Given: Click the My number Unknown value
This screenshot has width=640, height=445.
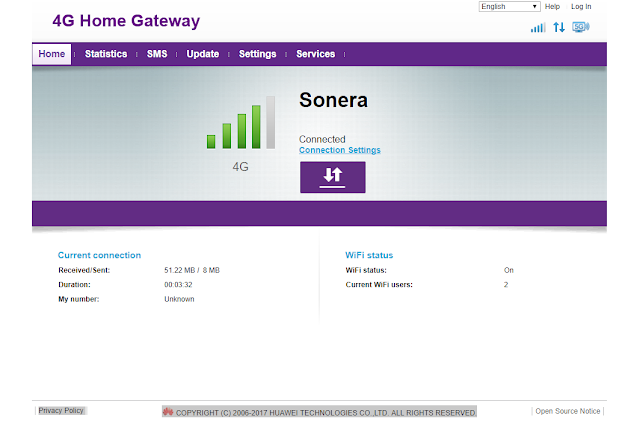Looking at the screenshot, I should click(x=179, y=299).
